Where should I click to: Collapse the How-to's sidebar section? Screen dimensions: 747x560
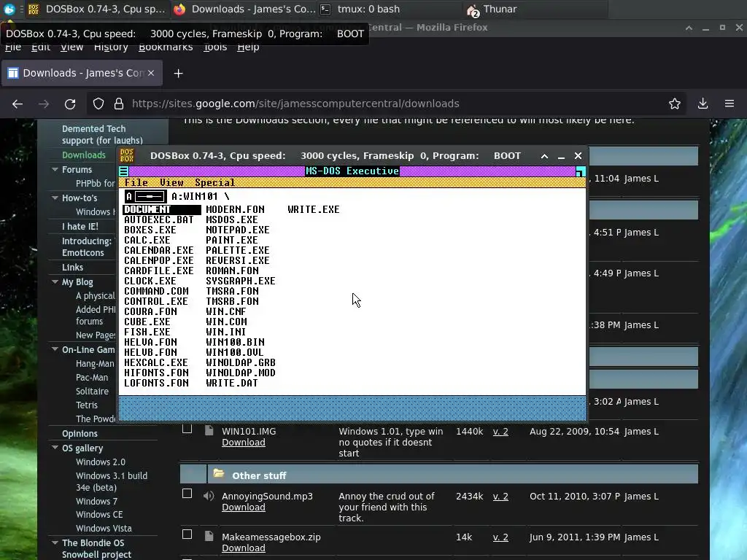click(55, 198)
